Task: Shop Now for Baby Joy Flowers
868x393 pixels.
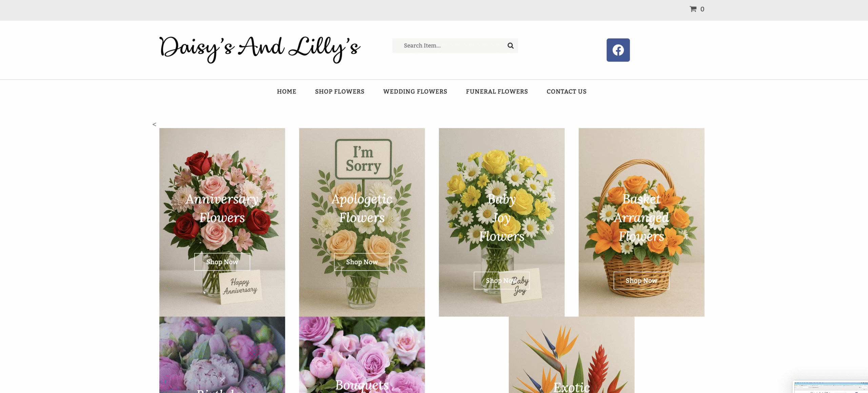Action: [501, 281]
